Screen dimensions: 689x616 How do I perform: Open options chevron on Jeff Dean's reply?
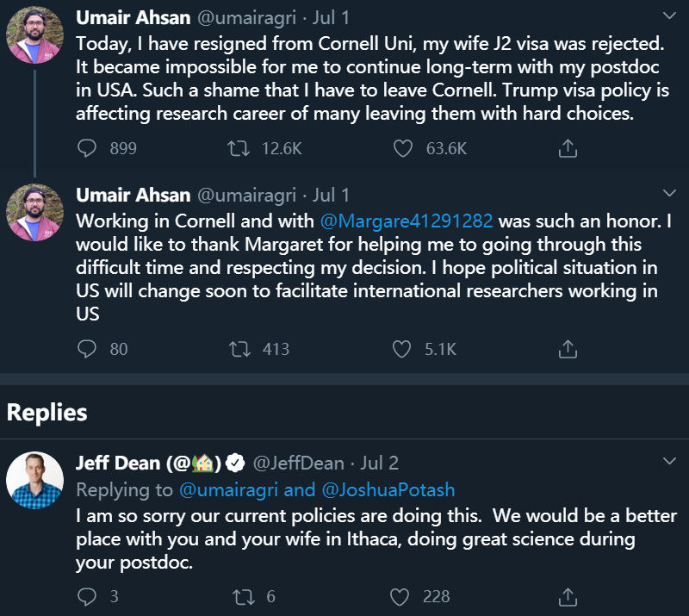click(669, 463)
